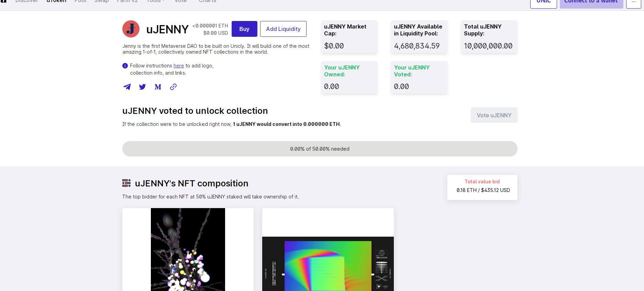
Task: Follow the 'here' instructions link
Action: click(179, 66)
